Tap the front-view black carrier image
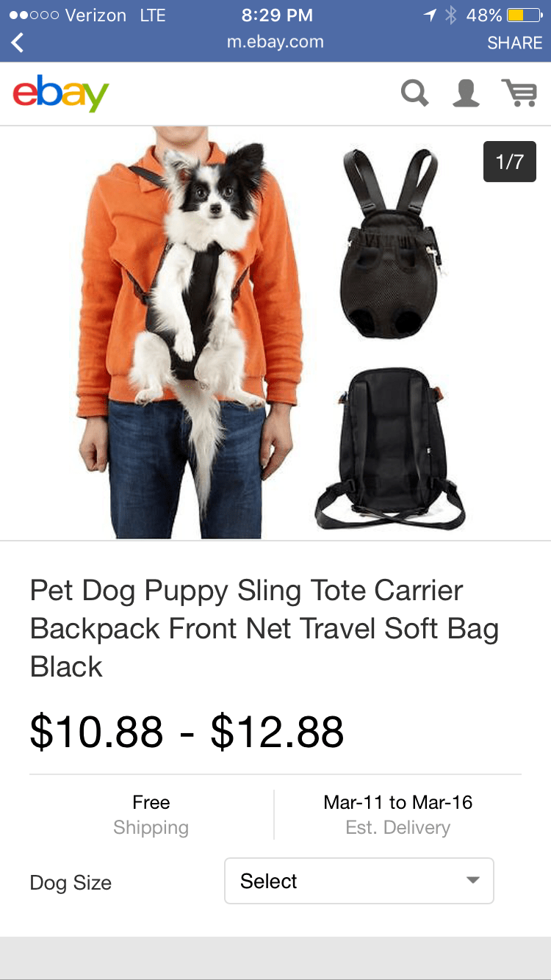 [392, 243]
